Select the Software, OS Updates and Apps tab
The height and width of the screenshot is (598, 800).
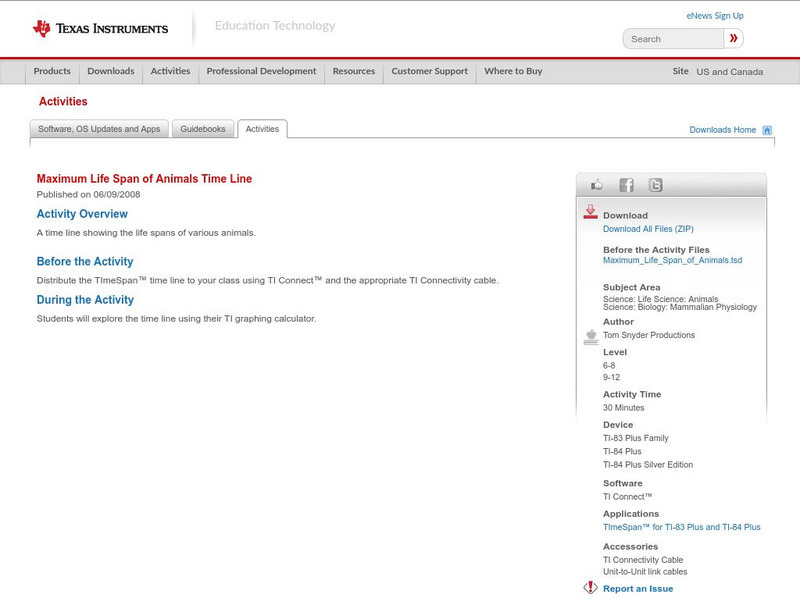(x=99, y=129)
